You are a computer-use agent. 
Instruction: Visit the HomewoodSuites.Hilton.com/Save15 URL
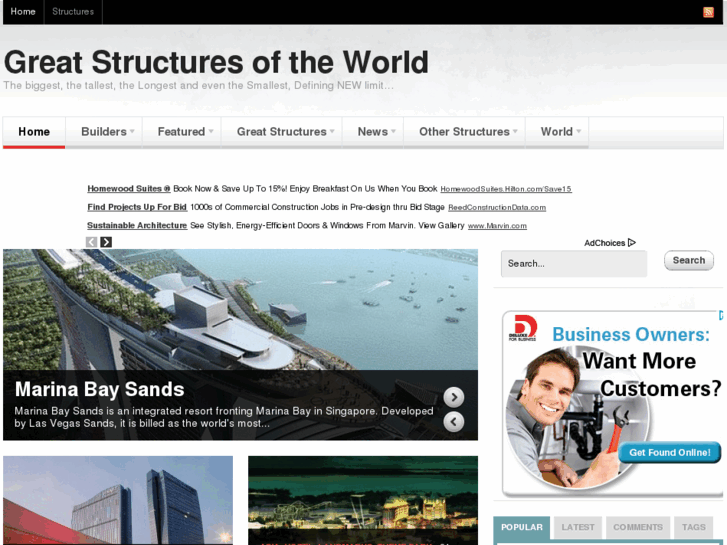coord(506,189)
